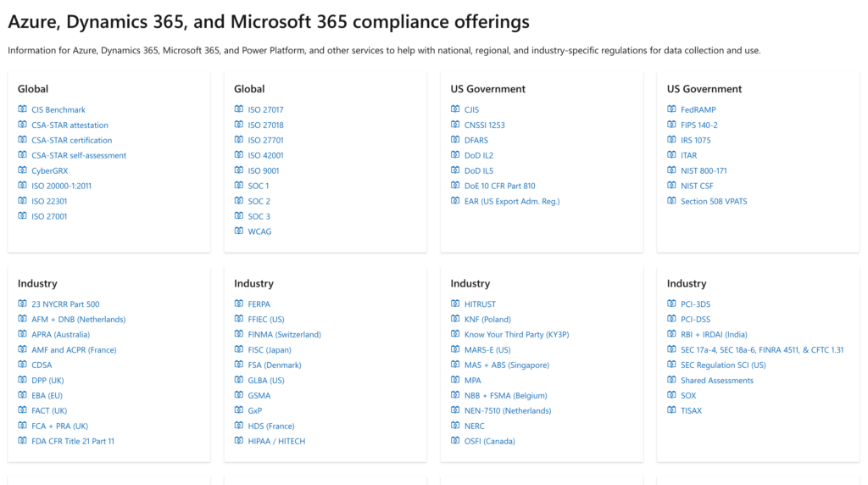The width and height of the screenshot is (868, 485).
Task: Click the icon next to CJIS
Action: pos(455,109)
